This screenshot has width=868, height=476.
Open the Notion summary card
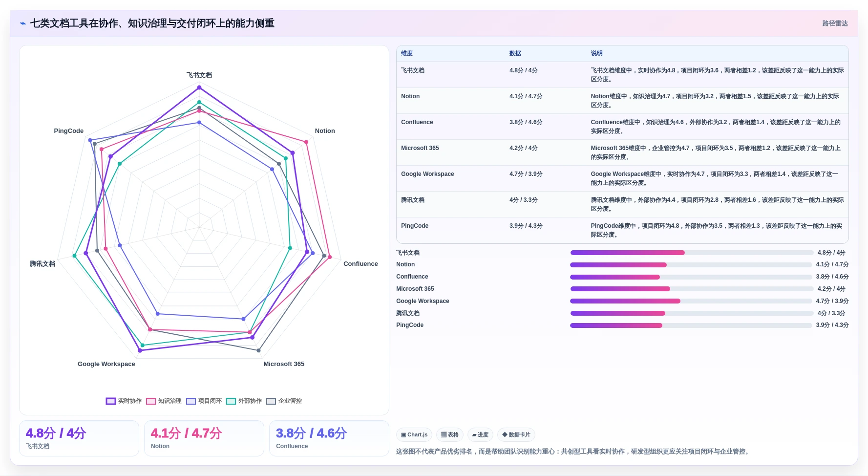click(x=204, y=438)
